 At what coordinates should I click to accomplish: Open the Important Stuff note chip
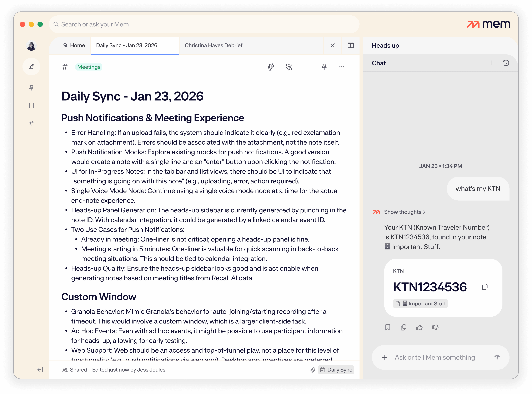point(420,304)
